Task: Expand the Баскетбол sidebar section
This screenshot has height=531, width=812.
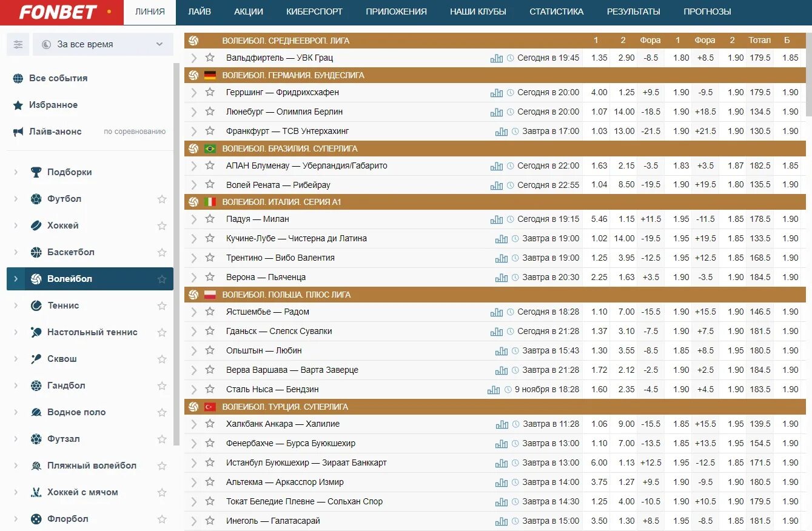Action: pyautogui.click(x=16, y=252)
